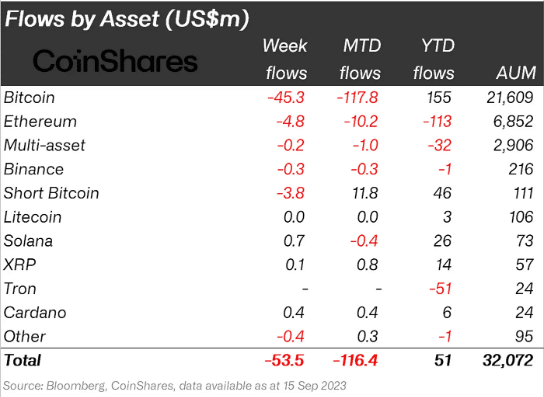Viewport: 544px width, 397px height.
Task: Click the Total AUM value 32,072
Action: [x=508, y=360]
